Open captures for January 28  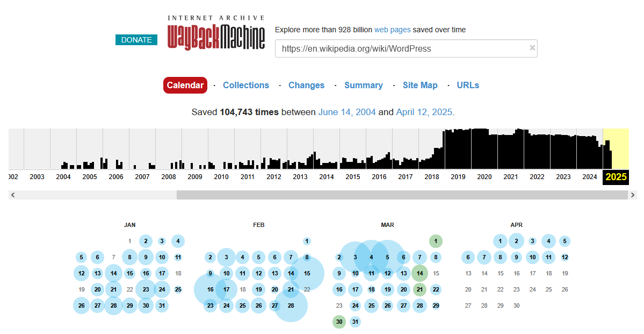pyautogui.click(x=114, y=305)
